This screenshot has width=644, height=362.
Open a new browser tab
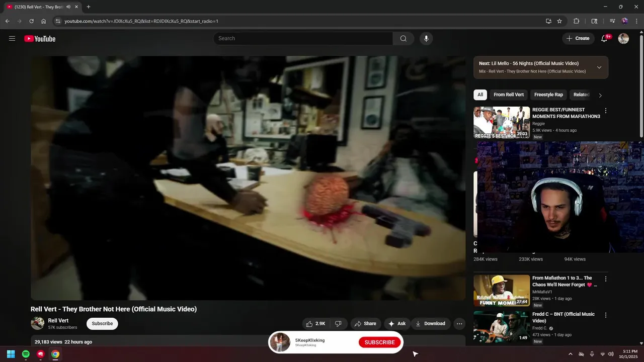pyautogui.click(x=89, y=7)
